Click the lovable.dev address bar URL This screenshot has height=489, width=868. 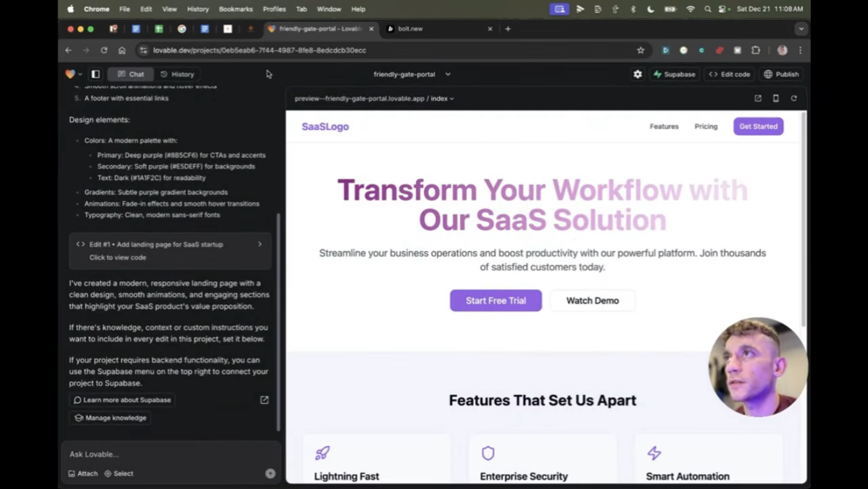(260, 50)
